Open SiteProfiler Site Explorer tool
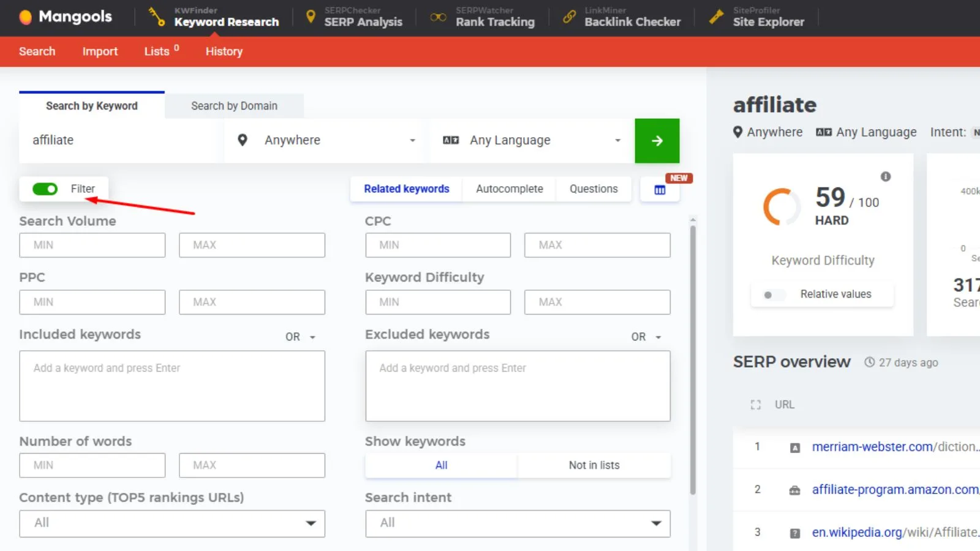 tap(756, 17)
